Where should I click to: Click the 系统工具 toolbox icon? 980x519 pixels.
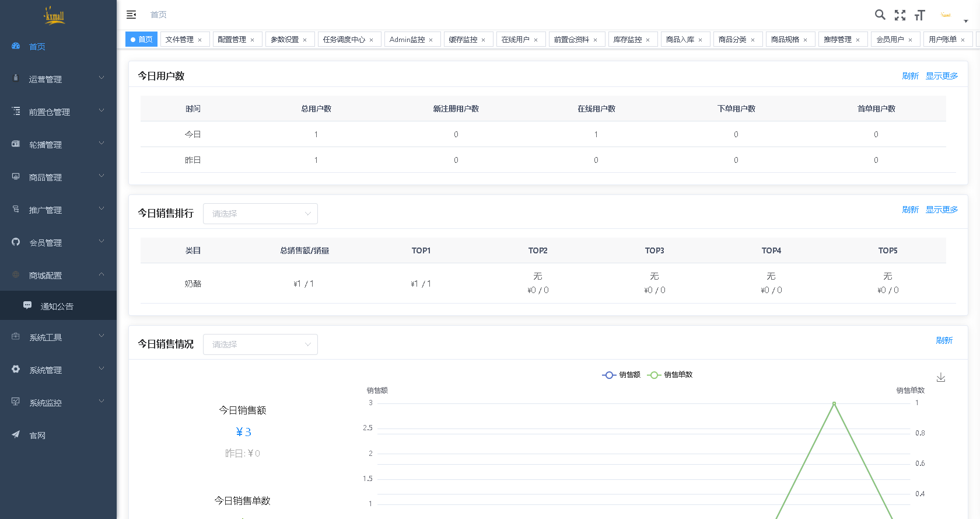pyautogui.click(x=16, y=336)
